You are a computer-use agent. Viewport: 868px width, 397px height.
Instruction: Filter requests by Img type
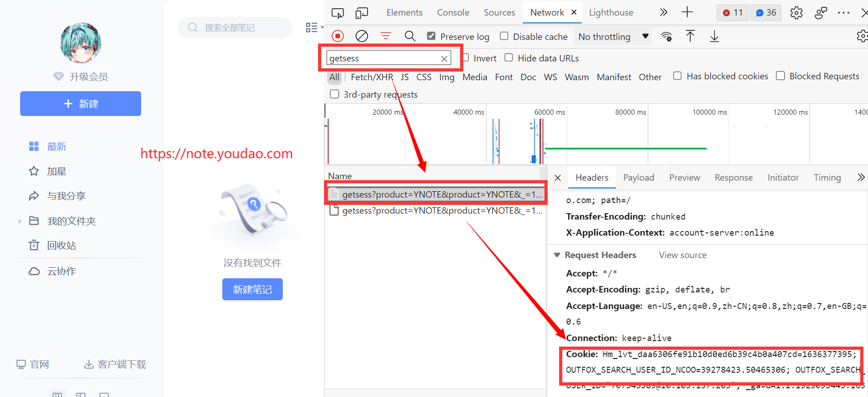click(x=446, y=77)
